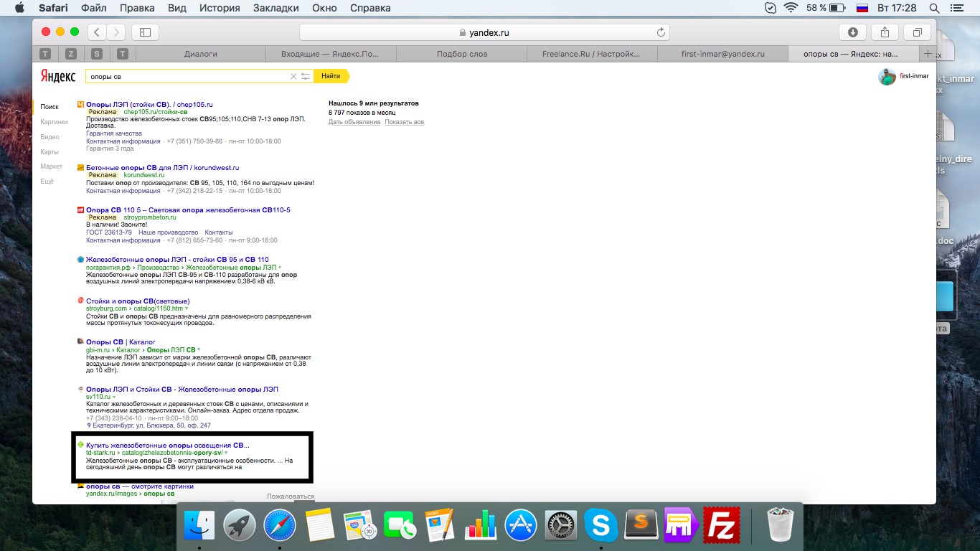The image size is (980, 551).
Task: Open result 'Бетонные опоры СВ для ЛЭП'
Action: 163,168
